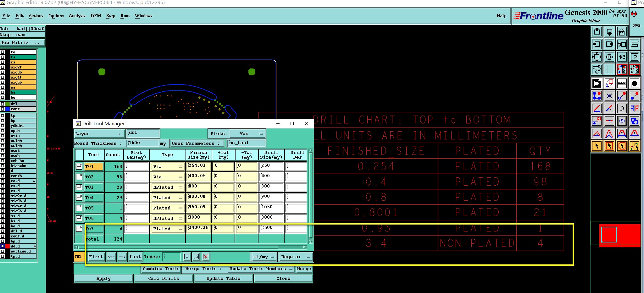This screenshot has height=293, width=644.
Task: Click the red X delete tool icon
Action: click(x=206, y=257)
